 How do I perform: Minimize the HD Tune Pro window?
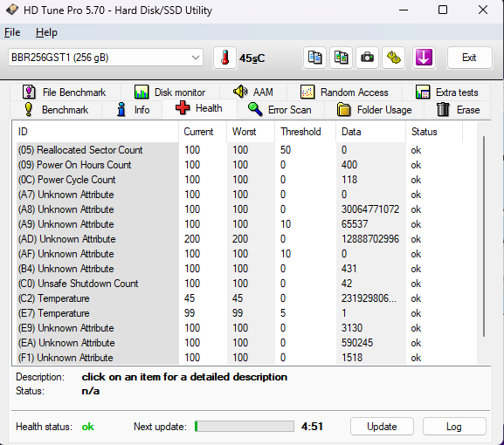404,10
